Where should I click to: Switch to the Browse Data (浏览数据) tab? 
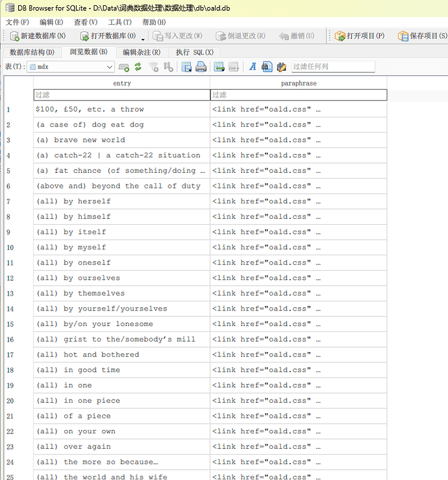(88, 52)
